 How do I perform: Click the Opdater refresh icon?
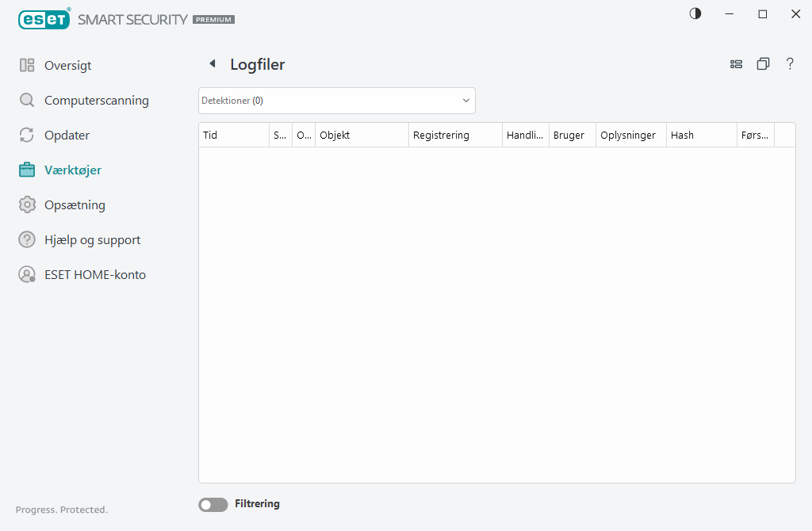[x=27, y=135]
